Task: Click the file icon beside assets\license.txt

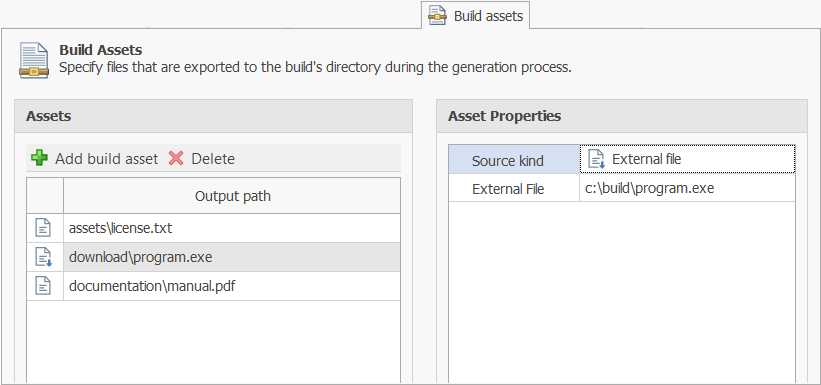Action: (x=43, y=228)
